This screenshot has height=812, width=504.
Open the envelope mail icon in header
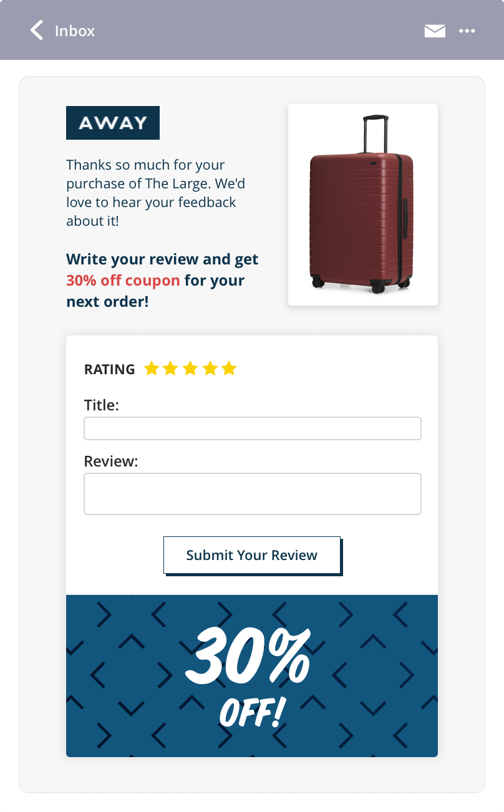tap(435, 30)
